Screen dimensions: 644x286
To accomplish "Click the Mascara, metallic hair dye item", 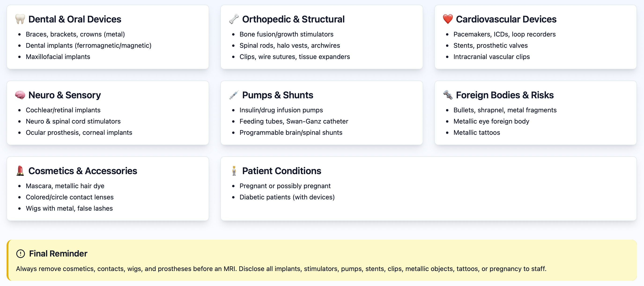I will click(x=65, y=186).
